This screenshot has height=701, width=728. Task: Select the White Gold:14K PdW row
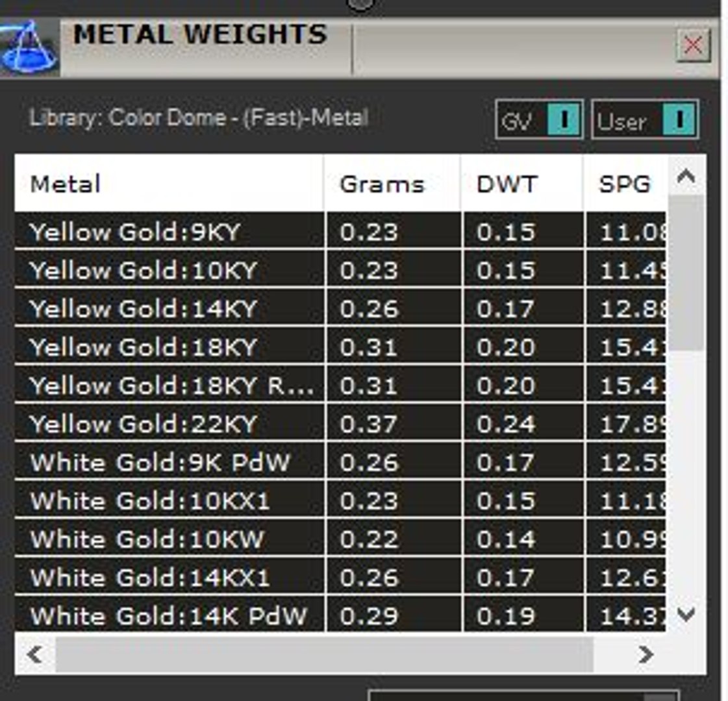(340, 615)
